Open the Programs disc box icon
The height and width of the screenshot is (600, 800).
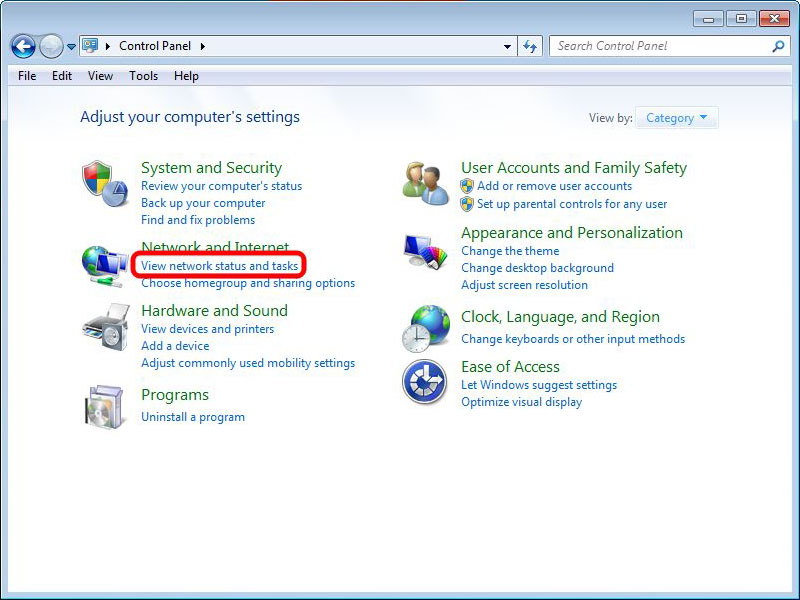(x=105, y=406)
